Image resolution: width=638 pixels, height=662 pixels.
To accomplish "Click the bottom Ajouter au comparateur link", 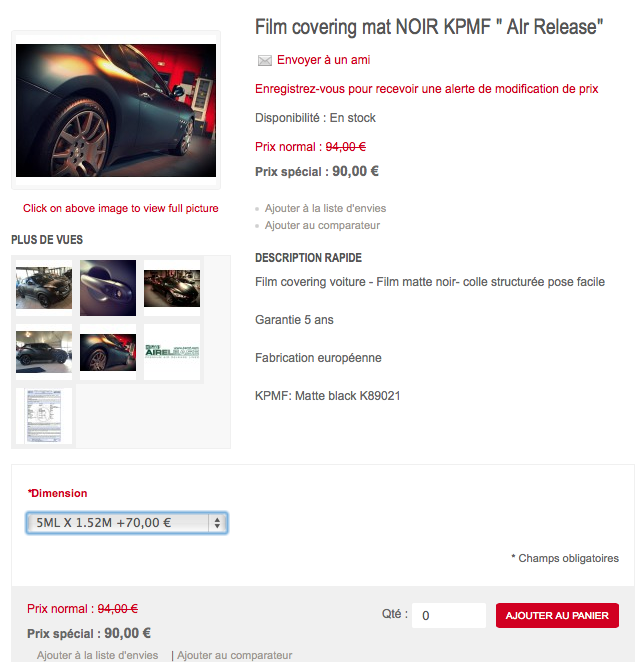I will tap(234, 655).
